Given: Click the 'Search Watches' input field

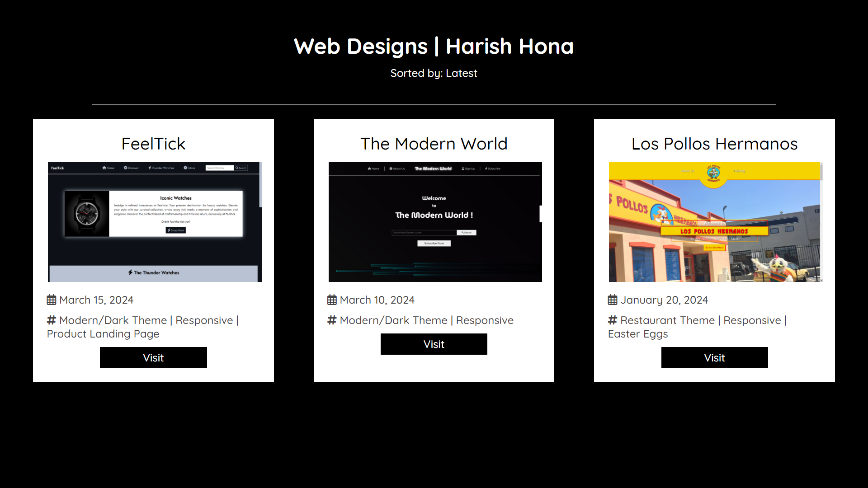Looking at the screenshot, I should (220, 168).
